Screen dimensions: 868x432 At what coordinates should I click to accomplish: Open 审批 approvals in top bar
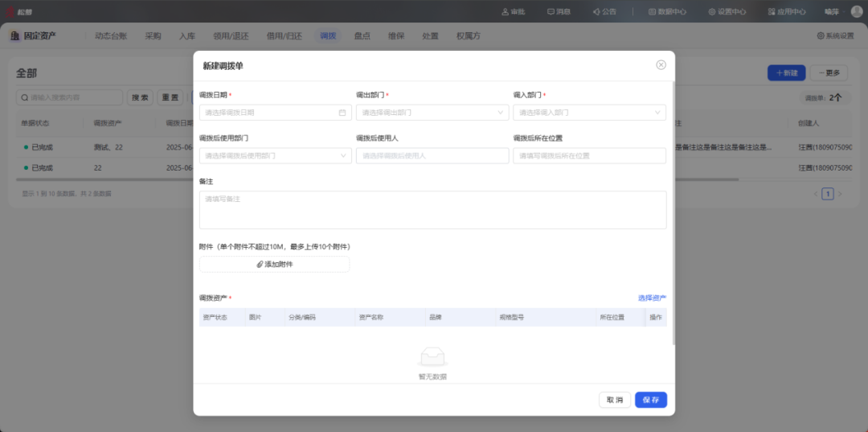513,12
